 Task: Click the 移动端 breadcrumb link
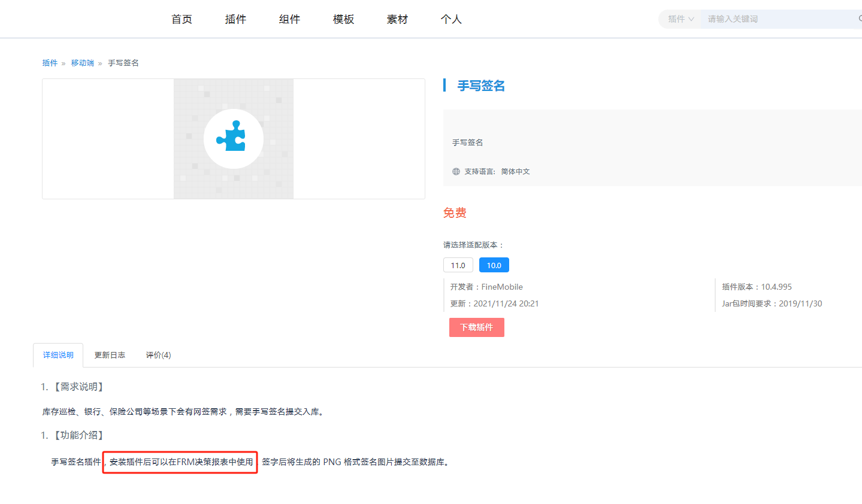(83, 63)
